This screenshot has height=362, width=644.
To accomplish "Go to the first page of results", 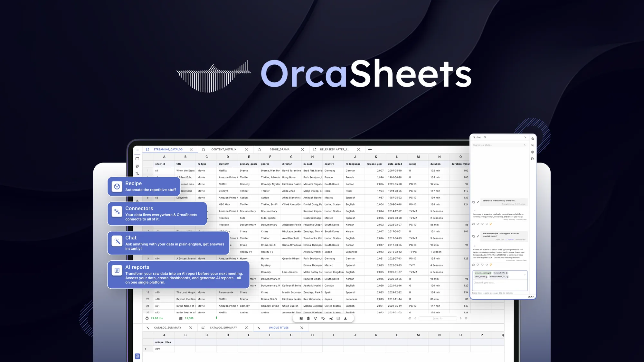I will [410, 319].
